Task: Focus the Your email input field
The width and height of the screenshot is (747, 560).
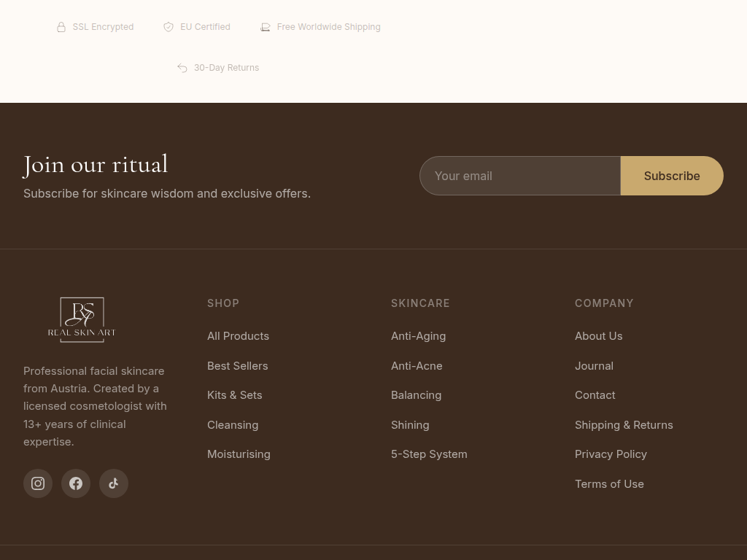Action: pos(520,176)
